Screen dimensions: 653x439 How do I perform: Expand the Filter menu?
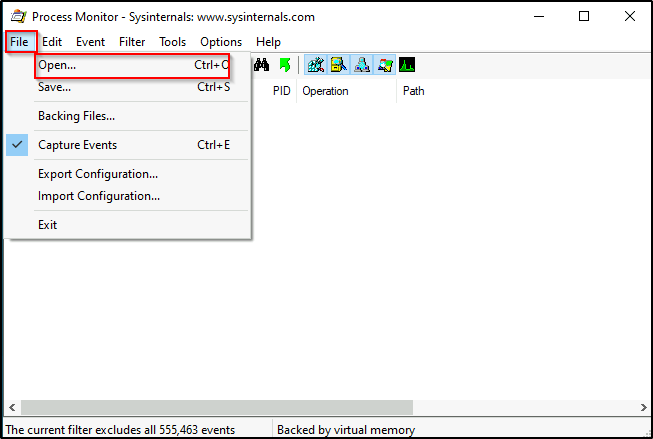tap(132, 42)
